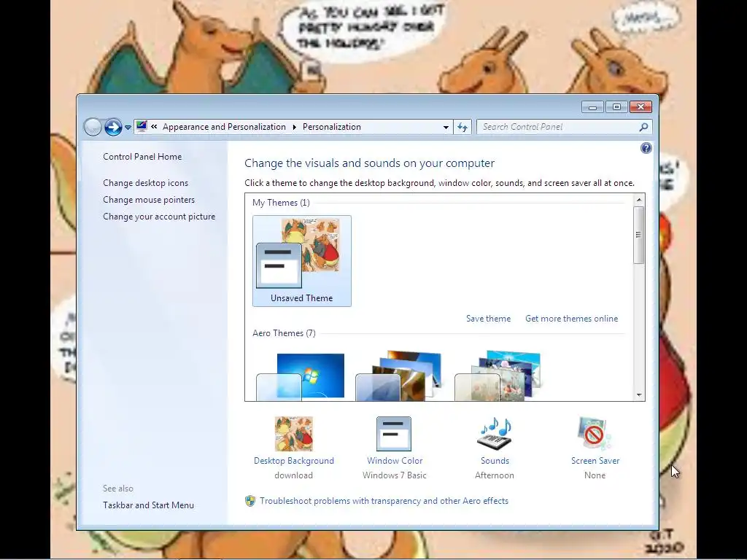
Task: Click the Window Color label link
Action: [x=395, y=461]
